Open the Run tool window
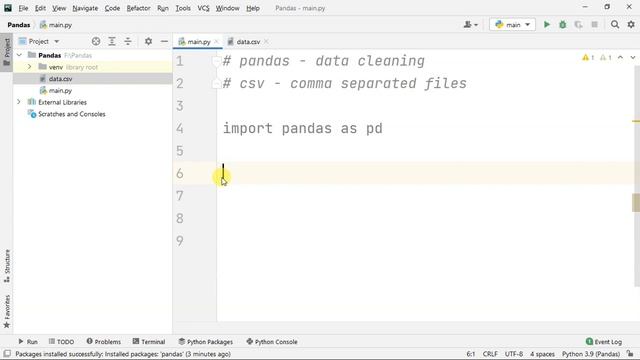 pos(28,342)
